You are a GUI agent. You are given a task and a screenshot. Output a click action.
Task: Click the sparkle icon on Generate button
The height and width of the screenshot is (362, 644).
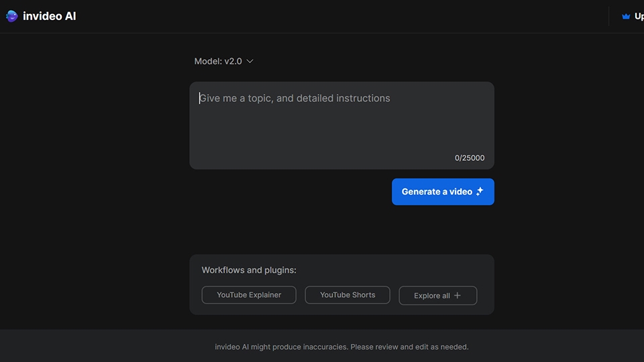[x=480, y=192]
